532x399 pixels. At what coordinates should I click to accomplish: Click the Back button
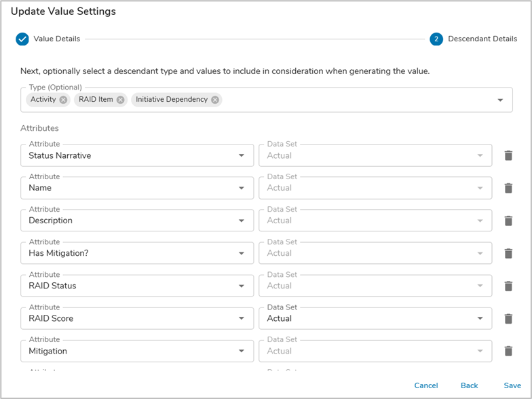pos(469,385)
